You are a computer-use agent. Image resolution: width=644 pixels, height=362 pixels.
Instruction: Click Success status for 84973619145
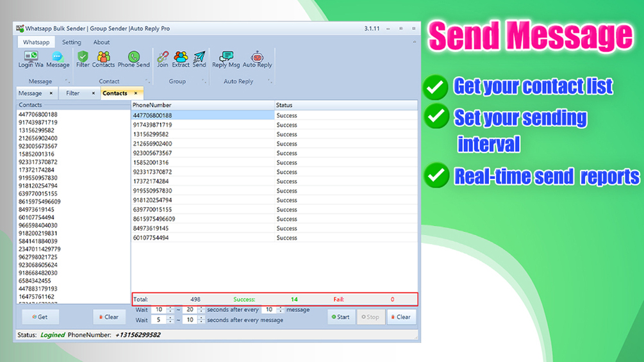(x=286, y=228)
